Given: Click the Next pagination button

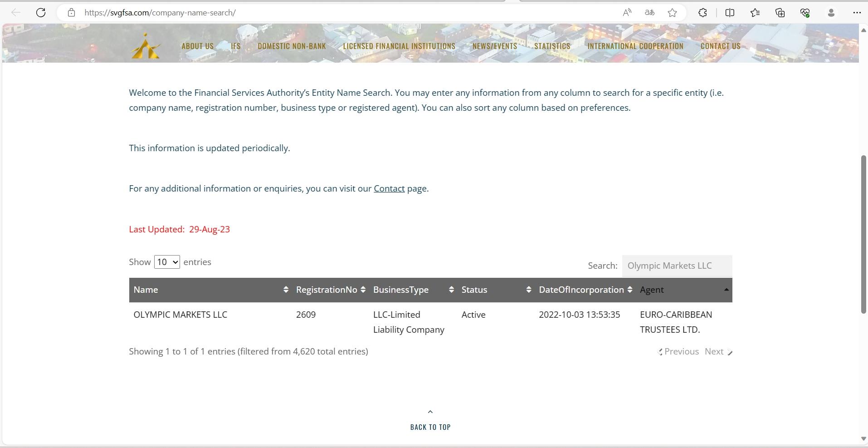Looking at the screenshot, I should (x=718, y=351).
